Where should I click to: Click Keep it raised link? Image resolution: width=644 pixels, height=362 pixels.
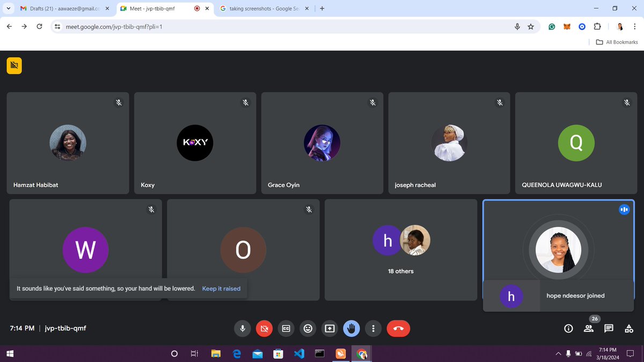(221, 289)
